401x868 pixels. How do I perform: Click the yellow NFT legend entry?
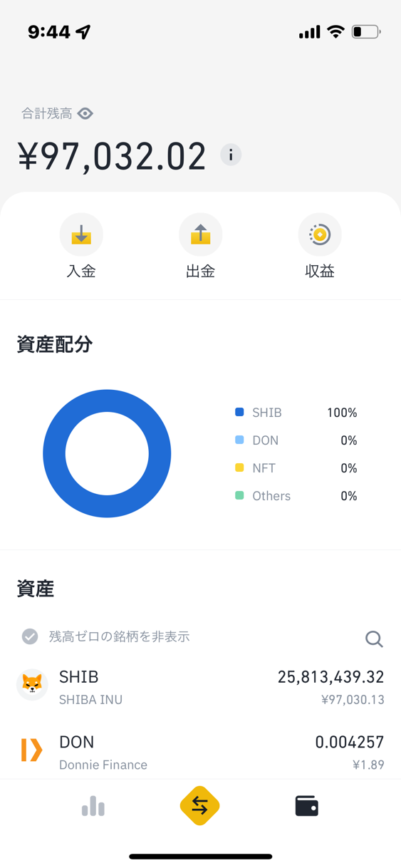[296, 467]
